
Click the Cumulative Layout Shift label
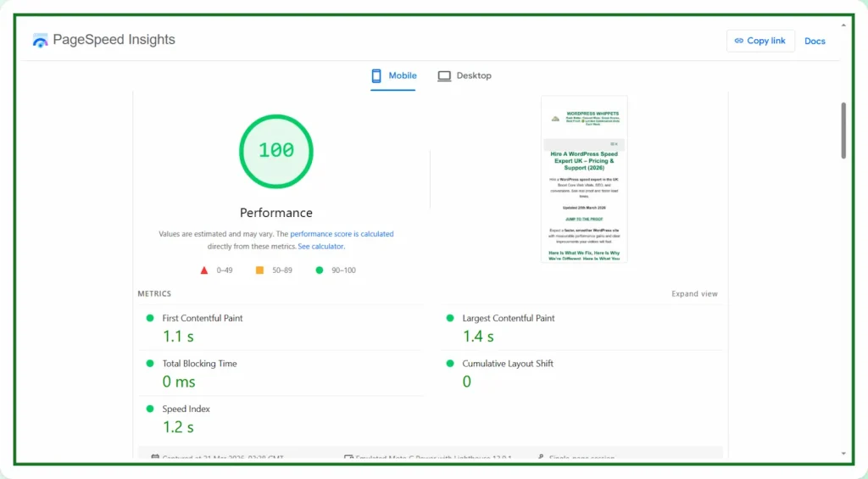coord(508,363)
